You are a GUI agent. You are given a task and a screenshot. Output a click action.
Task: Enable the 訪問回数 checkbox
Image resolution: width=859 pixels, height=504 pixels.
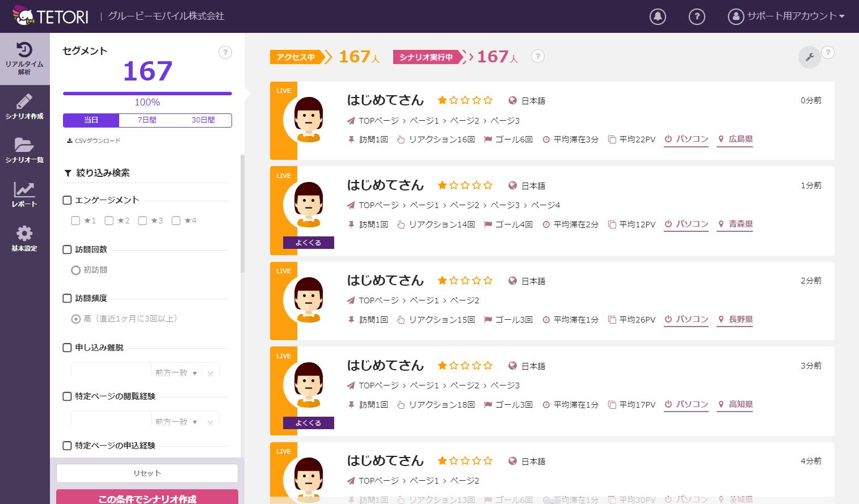67,249
